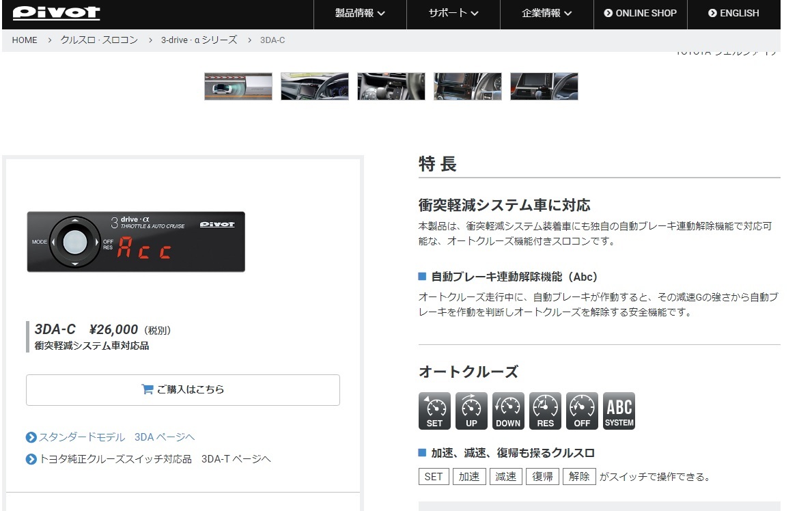Open the サポート dropdown menu

point(453,13)
